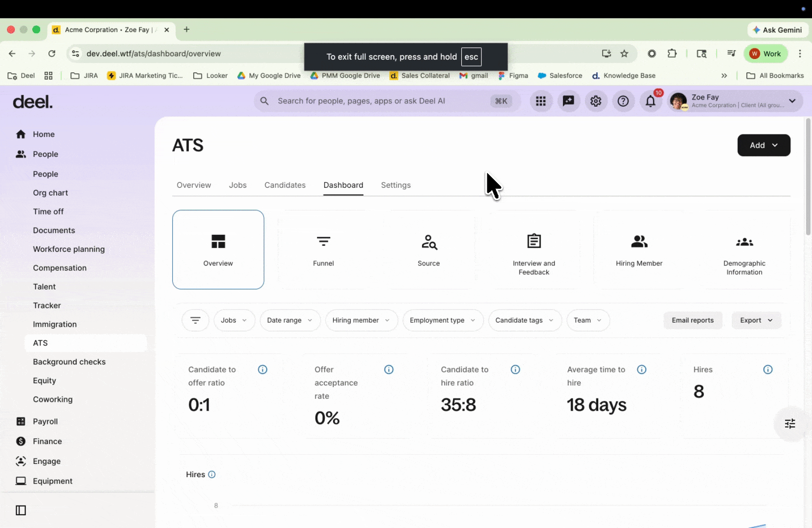Switch to the Jobs tab
Viewport: 812px width, 528px height.
pyautogui.click(x=238, y=185)
